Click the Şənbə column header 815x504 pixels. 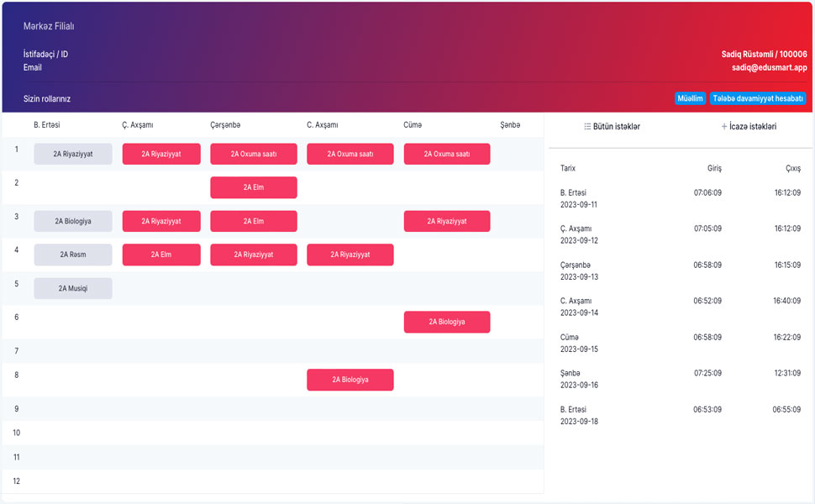click(510, 125)
